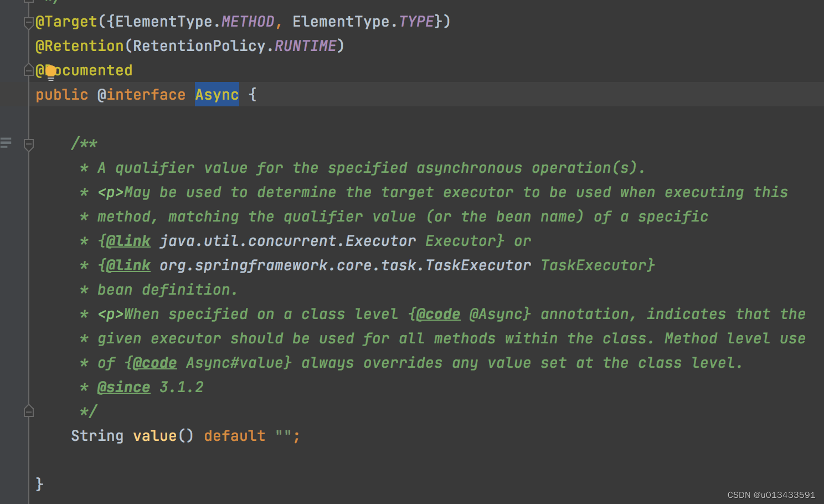Click the Async#value text in Javadoc
The image size is (824, 504).
pyautogui.click(x=235, y=363)
